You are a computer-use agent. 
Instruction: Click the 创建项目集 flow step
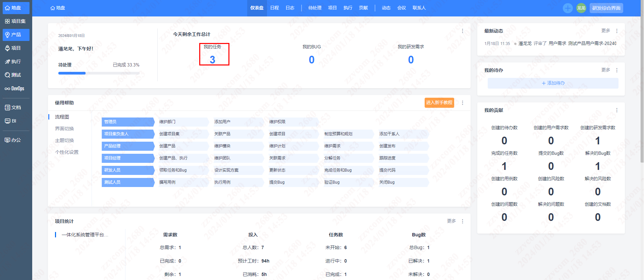183,134
